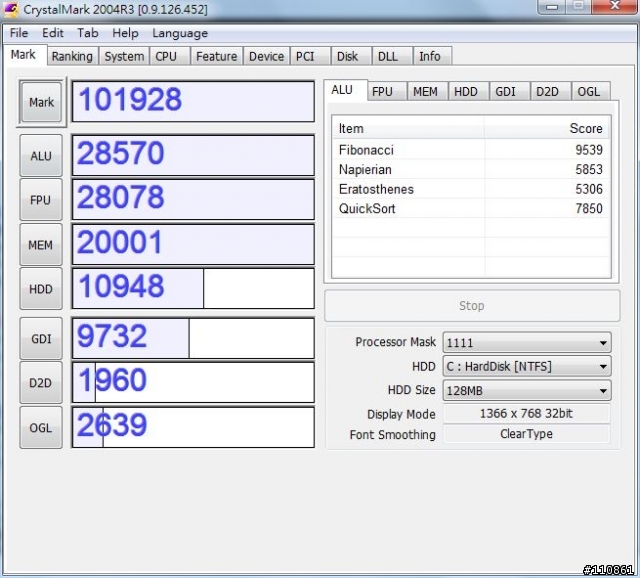This screenshot has height=578, width=640.
Task: Run the FPU benchmark button
Action: 41,200
